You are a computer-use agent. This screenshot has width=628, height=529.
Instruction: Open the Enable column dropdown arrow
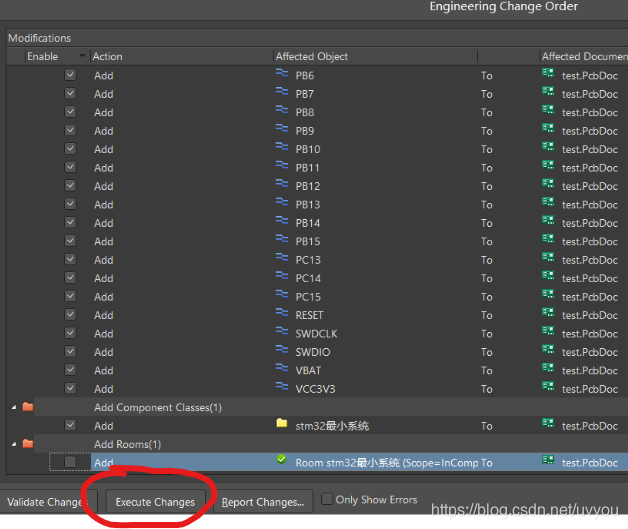pyautogui.click(x=82, y=57)
